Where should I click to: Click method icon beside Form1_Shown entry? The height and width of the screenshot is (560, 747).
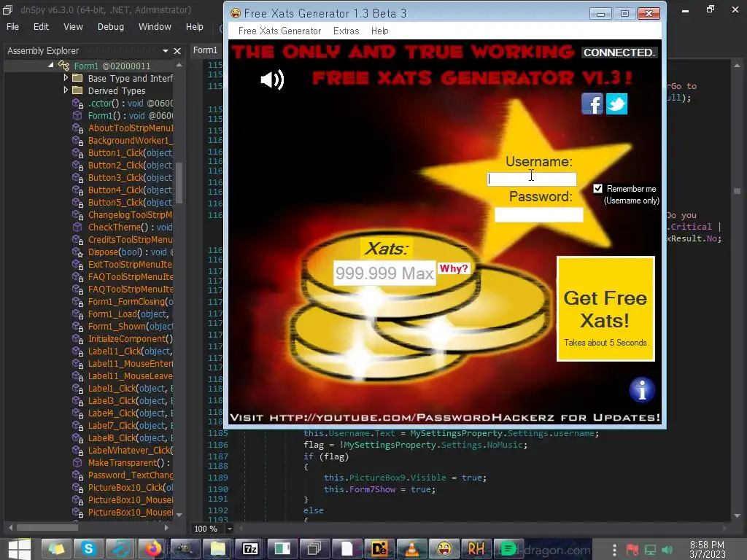point(77,326)
